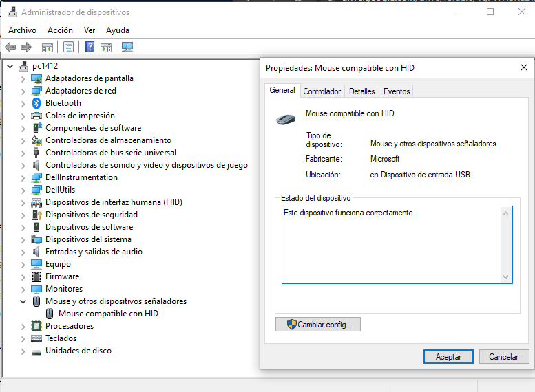535x392 pixels.
Task: Click the Componentes de software icon
Action: [37, 128]
